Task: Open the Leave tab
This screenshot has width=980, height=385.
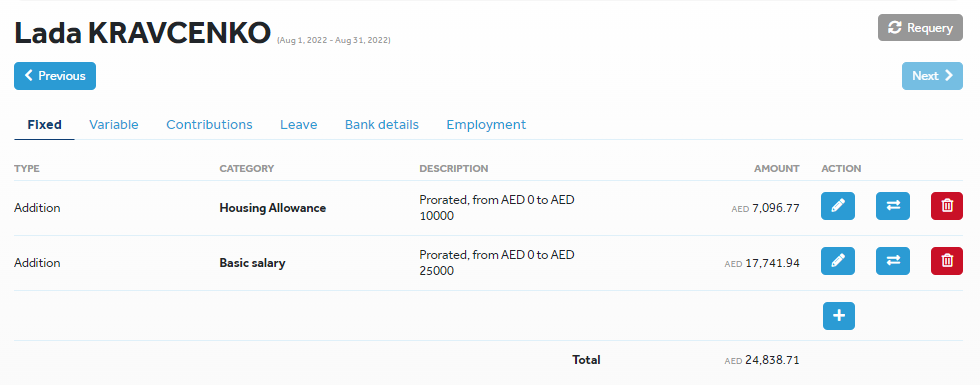Action: coord(299,124)
